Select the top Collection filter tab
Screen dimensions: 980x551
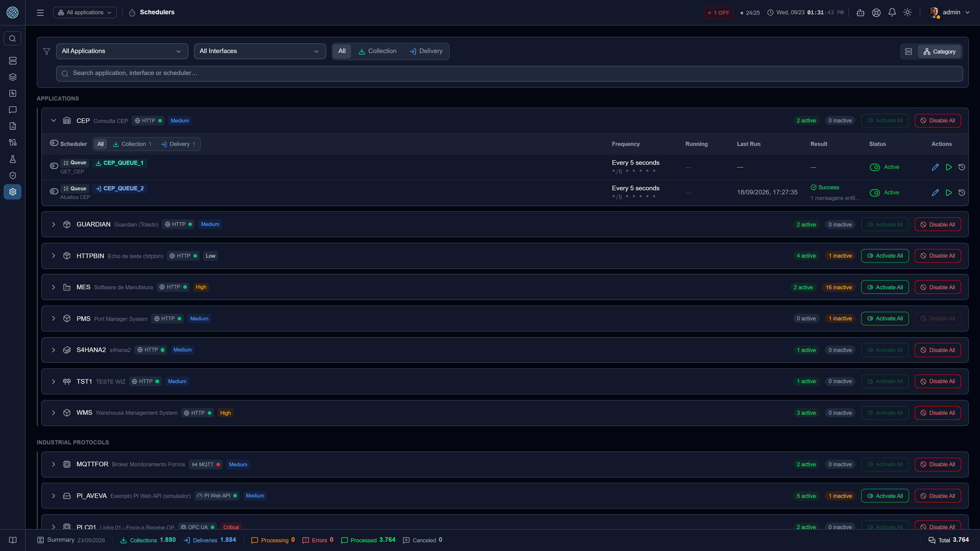point(377,51)
